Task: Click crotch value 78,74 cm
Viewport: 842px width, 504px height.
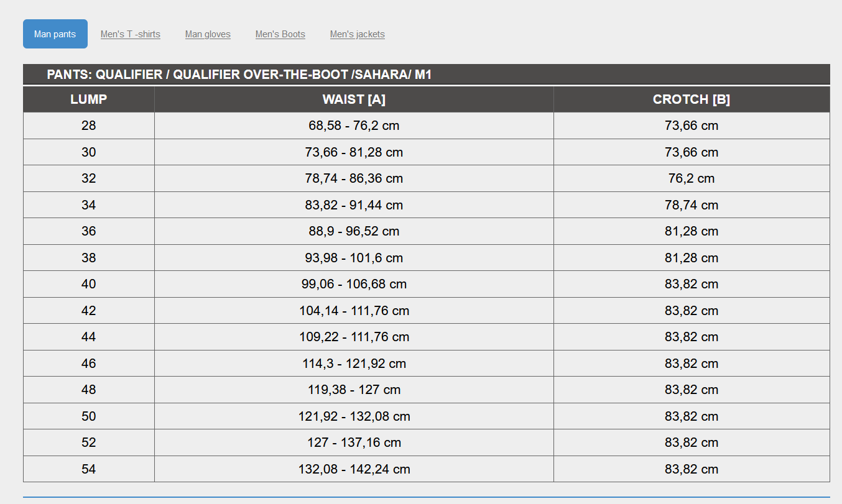Action: tap(692, 205)
